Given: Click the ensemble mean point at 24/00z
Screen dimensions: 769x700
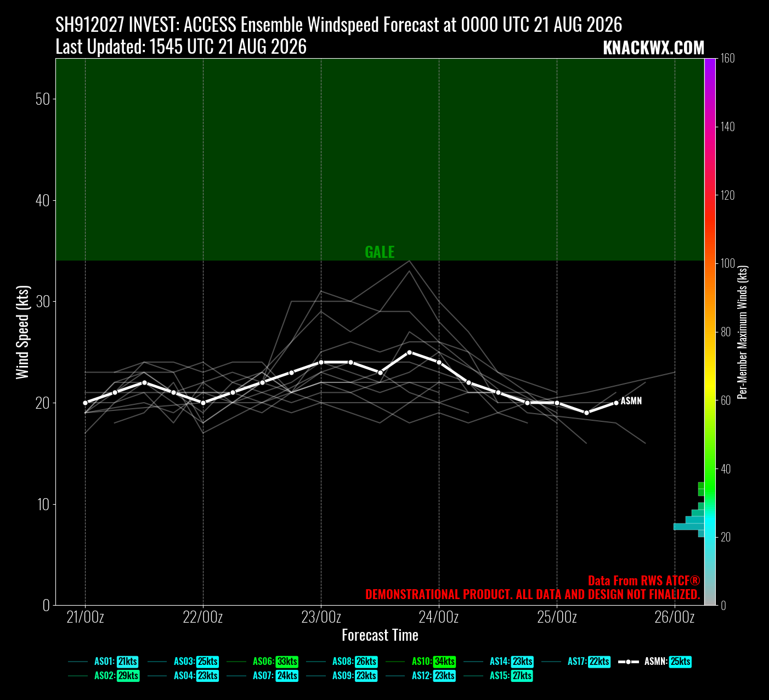Looking at the screenshot, I should click(439, 362).
